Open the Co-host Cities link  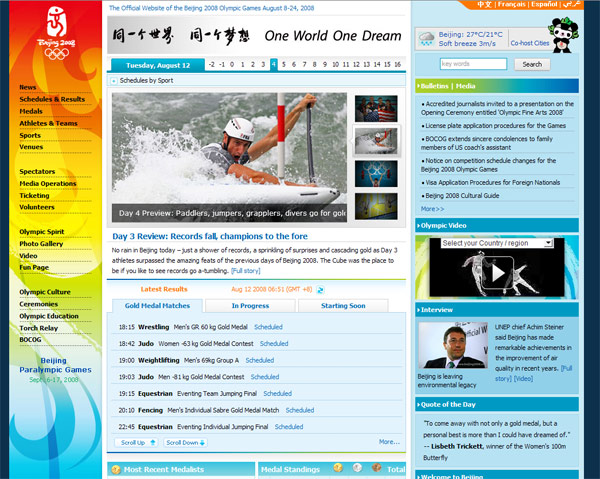[x=530, y=43]
